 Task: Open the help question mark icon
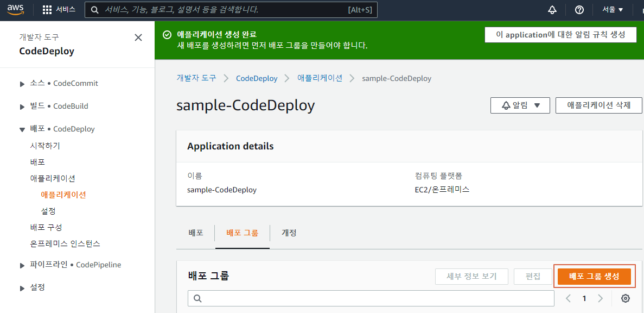coord(579,10)
